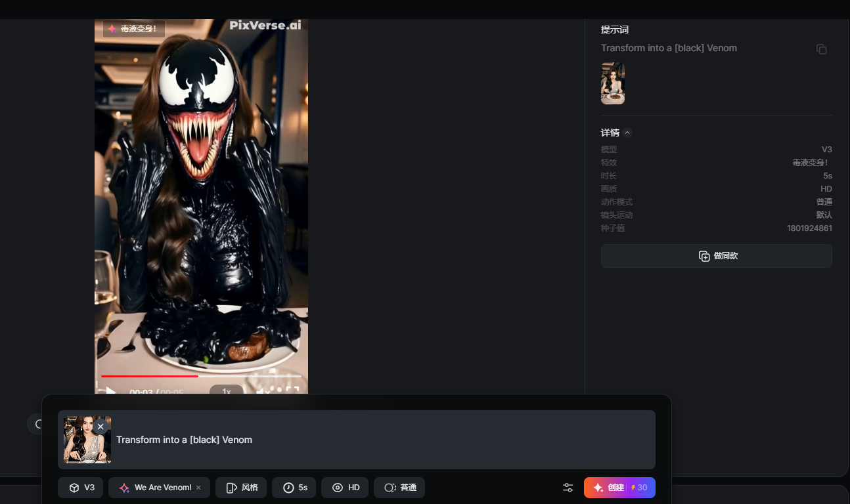This screenshot has height=504, width=850.
Task: Click the 毒液变身! effect badge on video
Action: (x=133, y=29)
